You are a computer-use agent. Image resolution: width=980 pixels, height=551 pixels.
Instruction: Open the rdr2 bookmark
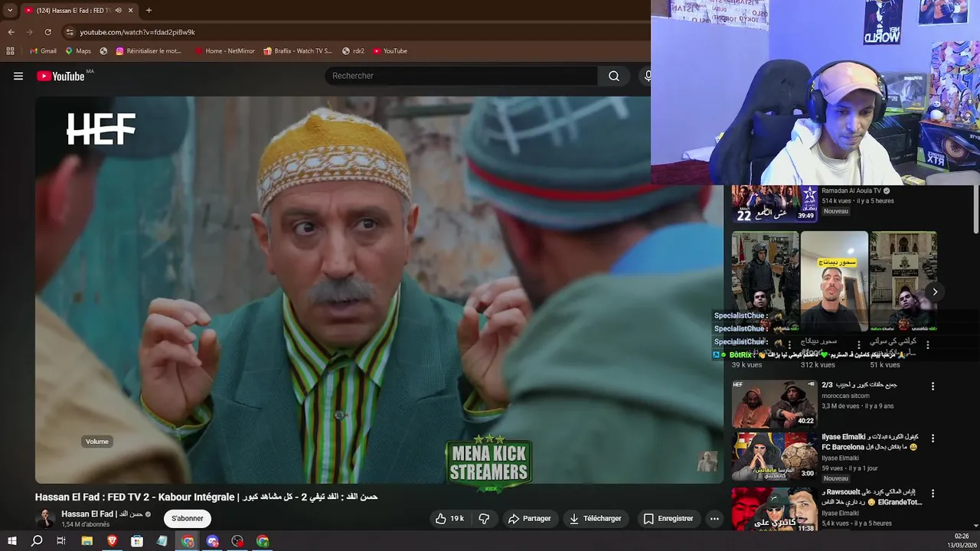tap(354, 51)
